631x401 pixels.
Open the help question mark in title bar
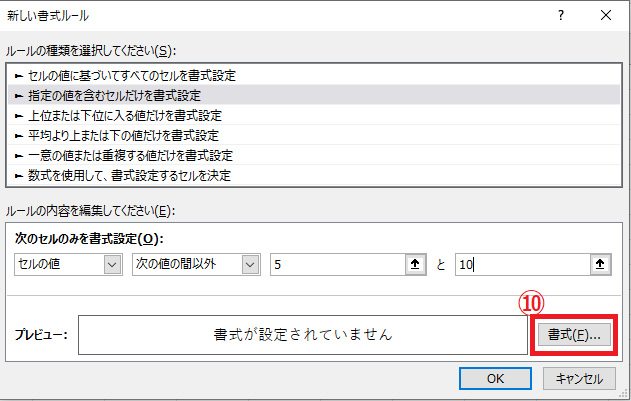[561, 16]
